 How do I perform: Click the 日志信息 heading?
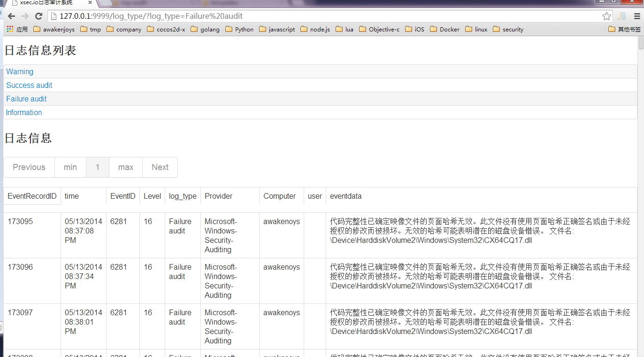click(x=28, y=138)
